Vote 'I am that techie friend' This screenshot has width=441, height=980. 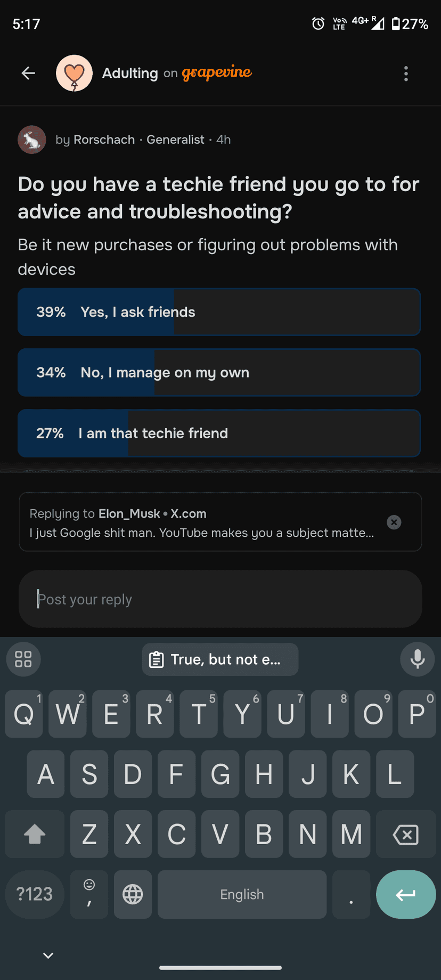(219, 434)
